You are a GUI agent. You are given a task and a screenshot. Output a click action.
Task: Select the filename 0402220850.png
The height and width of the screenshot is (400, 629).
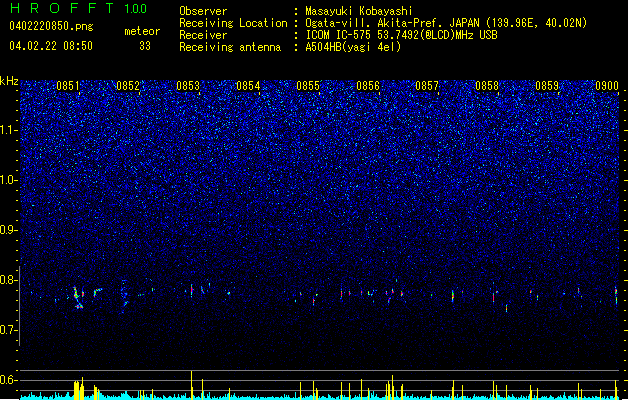pos(51,26)
